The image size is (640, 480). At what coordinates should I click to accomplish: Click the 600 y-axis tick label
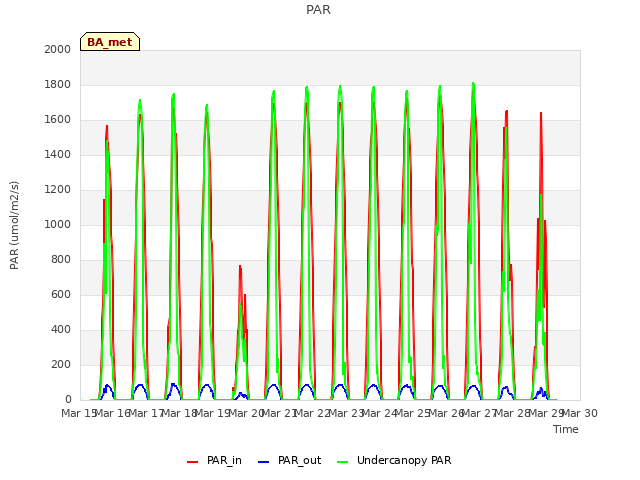click(x=61, y=294)
